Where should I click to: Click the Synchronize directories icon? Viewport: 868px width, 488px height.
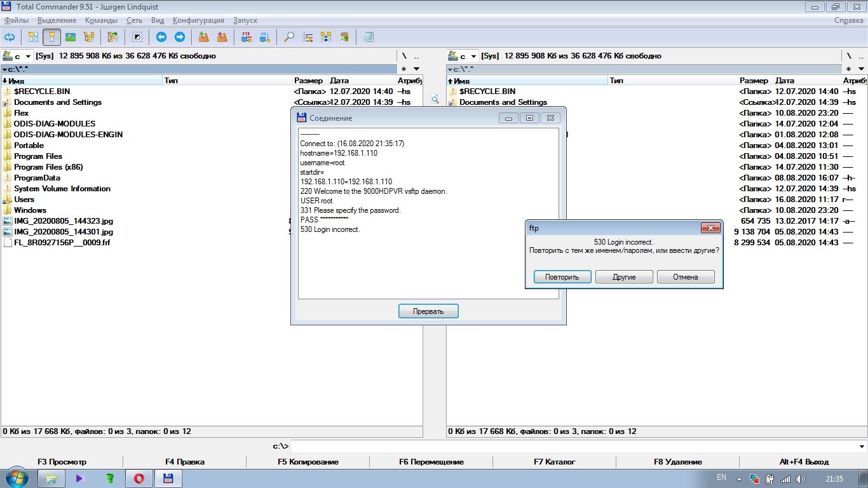tap(326, 37)
